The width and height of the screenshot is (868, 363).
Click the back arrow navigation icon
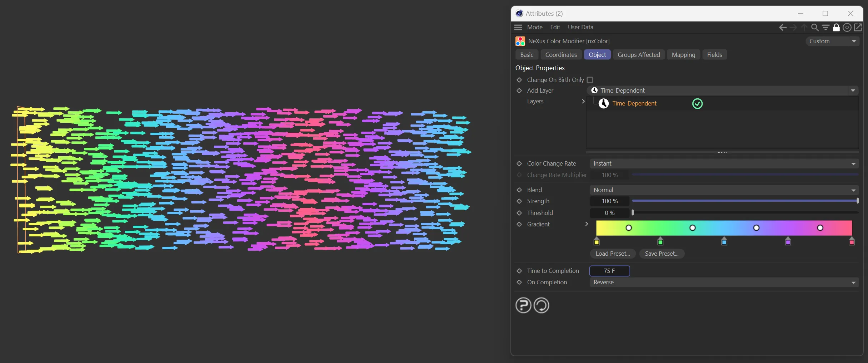pos(782,28)
